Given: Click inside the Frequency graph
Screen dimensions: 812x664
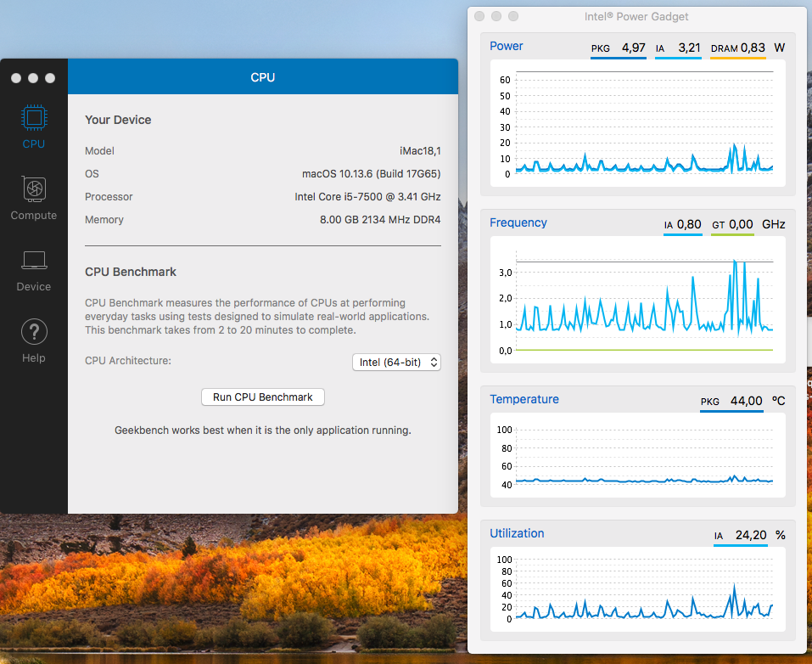Looking at the screenshot, I should 638,300.
